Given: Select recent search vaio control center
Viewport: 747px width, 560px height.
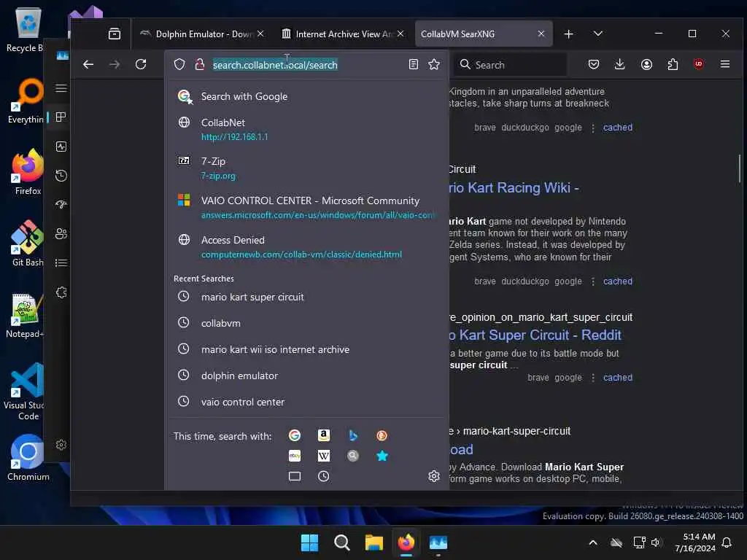Looking at the screenshot, I should point(306,402).
